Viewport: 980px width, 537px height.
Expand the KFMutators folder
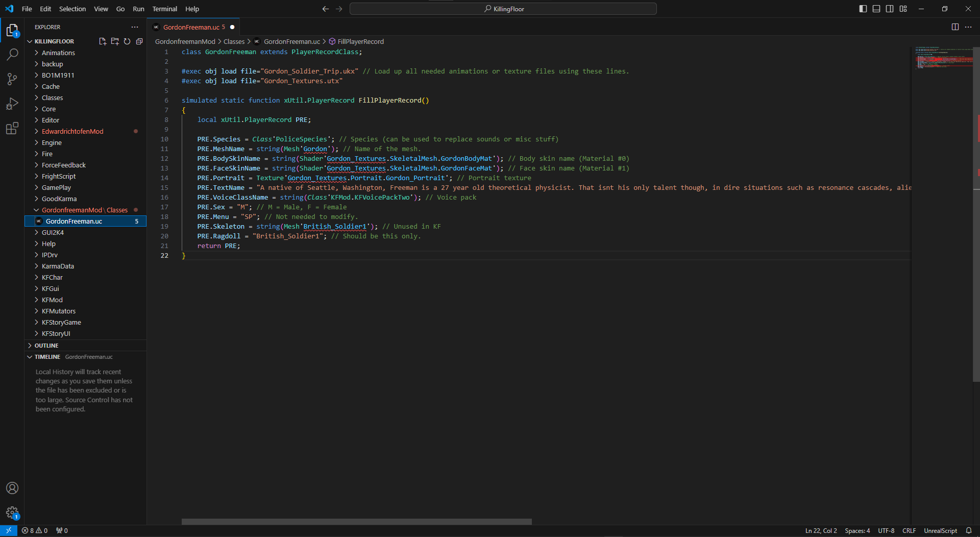85,311
